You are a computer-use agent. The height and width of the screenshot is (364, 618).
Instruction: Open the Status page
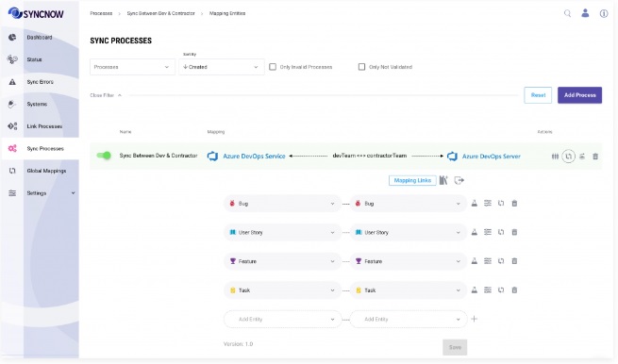click(34, 59)
